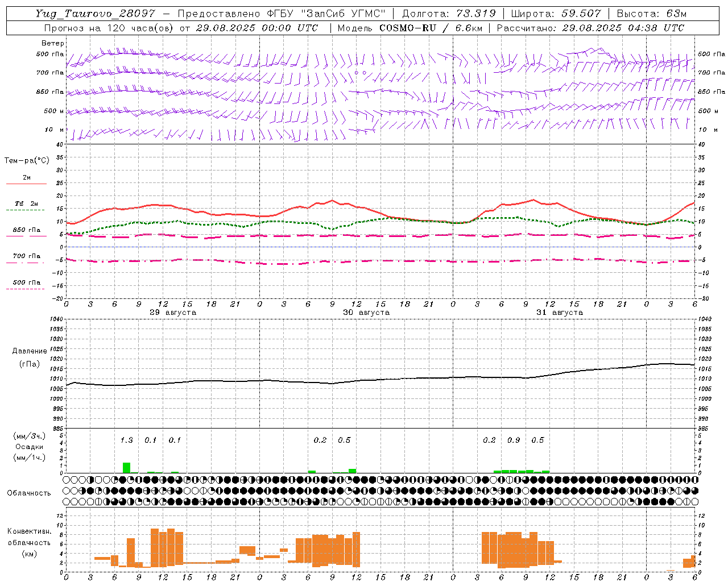Click the '(мм/3ч.)' precipitation unit label

point(30,436)
